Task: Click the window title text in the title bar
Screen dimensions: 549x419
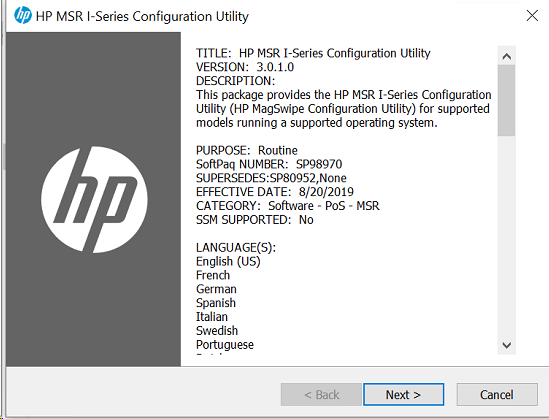Action: 142,16
